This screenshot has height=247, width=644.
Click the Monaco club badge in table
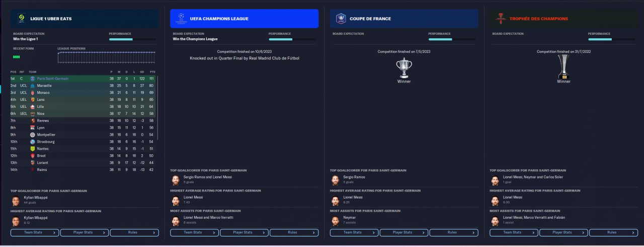(33, 93)
